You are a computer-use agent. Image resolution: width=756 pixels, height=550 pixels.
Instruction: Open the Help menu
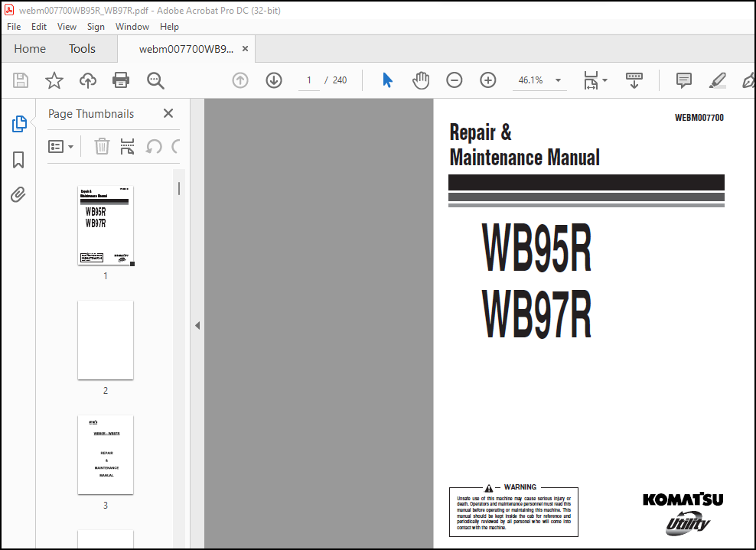tap(169, 27)
